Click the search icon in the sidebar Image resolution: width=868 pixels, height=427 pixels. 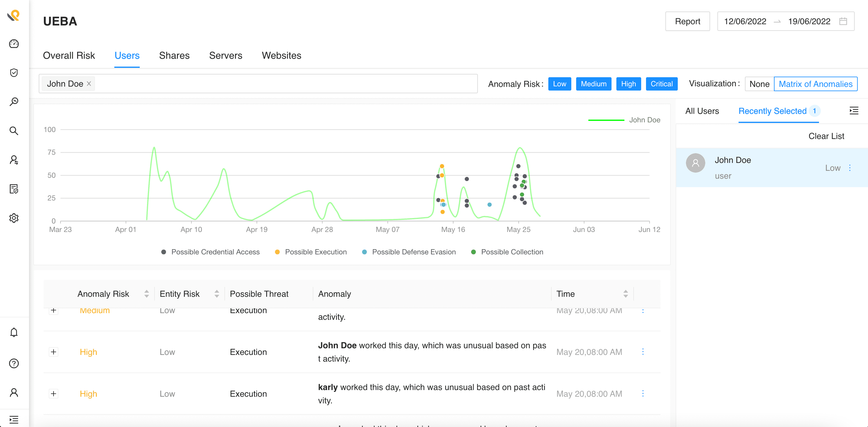[x=14, y=131]
